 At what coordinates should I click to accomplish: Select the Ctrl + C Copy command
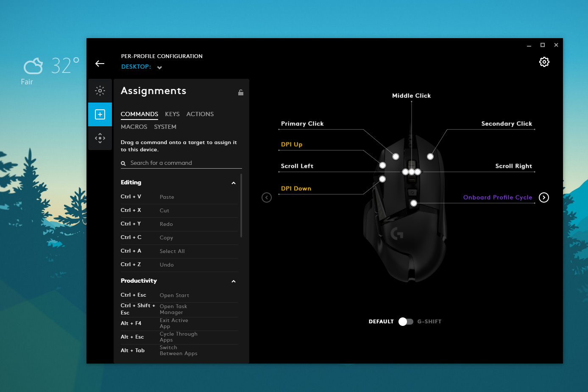179,238
